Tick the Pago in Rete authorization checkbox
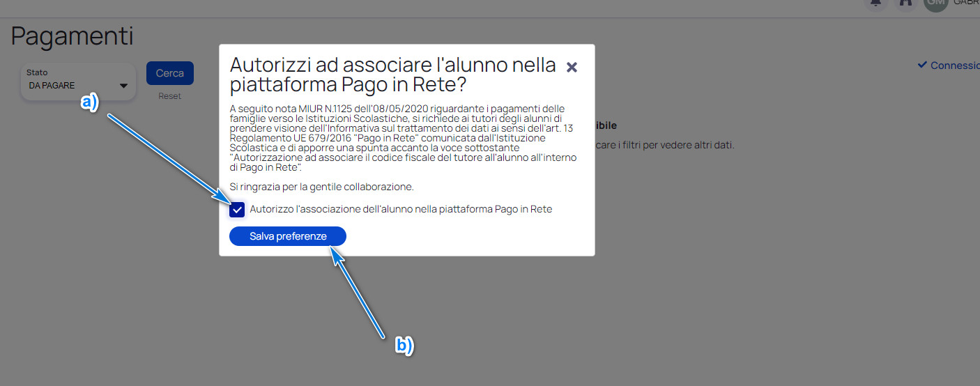 click(237, 209)
